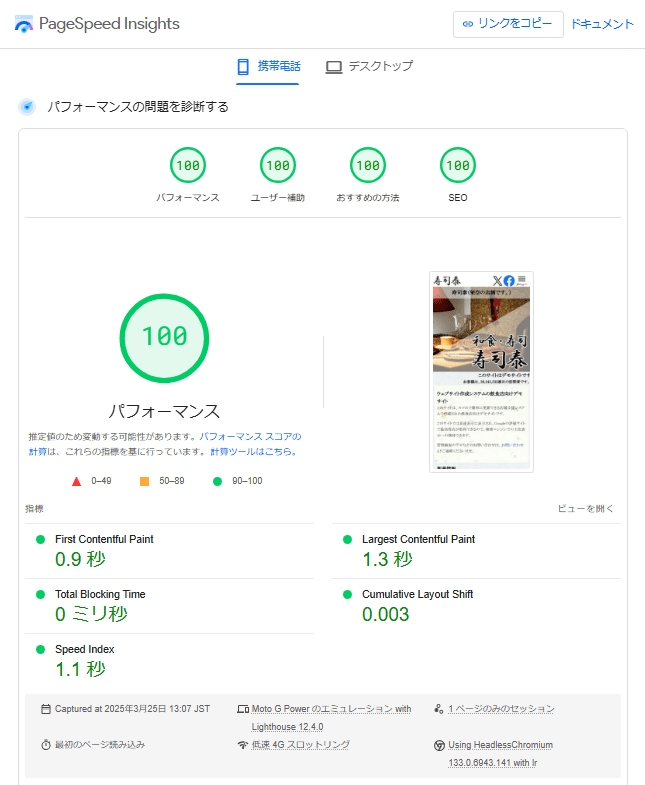This screenshot has height=785, width=645.
Task: Click the diagnose performance radar icon
Action: (x=27, y=107)
